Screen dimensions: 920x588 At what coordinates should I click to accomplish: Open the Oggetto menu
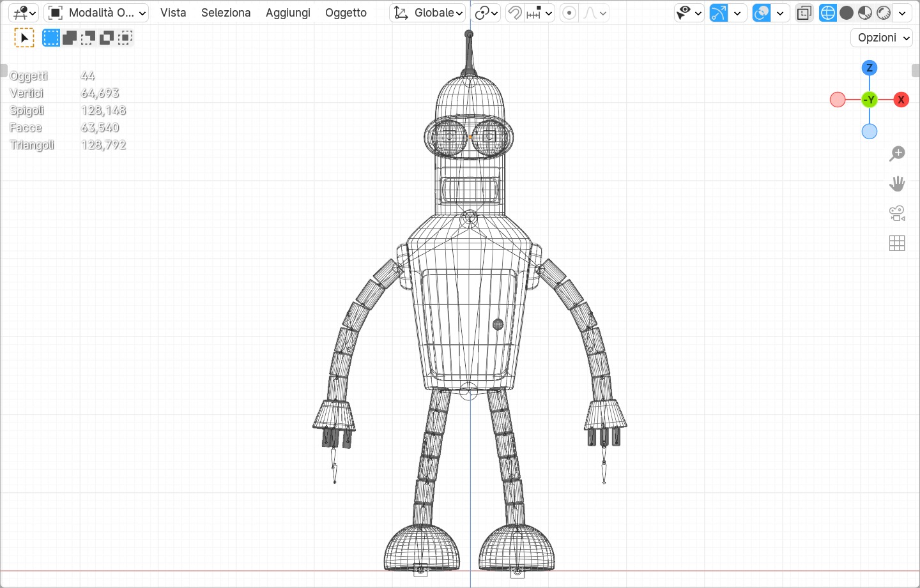pyautogui.click(x=346, y=13)
